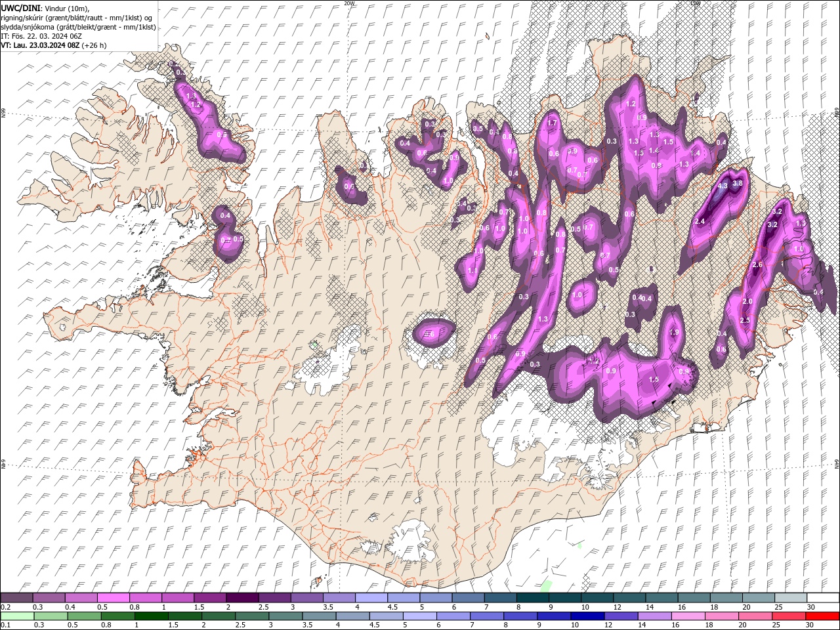Click the 'IT: Fös. 22. 03. 2024 06Z' line
840x630 pixels.
pyautogui.click(x=41, y=36)
